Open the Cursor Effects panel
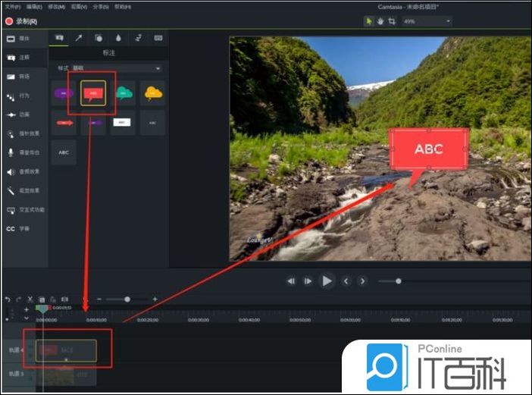 coord(24,133)
